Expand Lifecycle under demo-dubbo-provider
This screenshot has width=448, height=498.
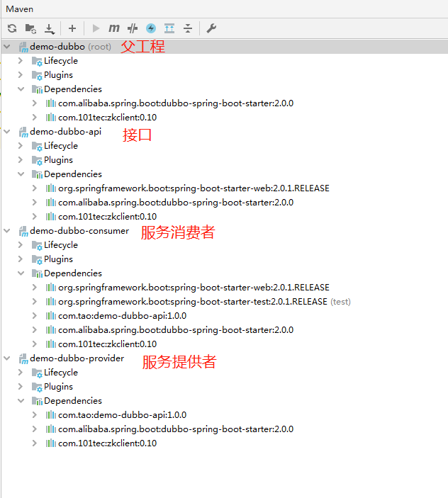pyautogui.click(x=21, y=373)
